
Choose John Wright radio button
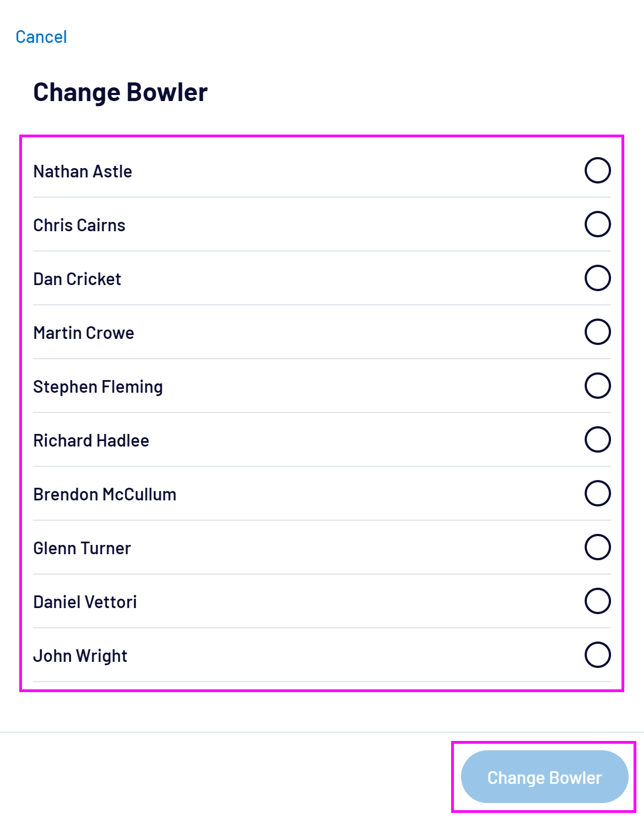click(597, 655)
